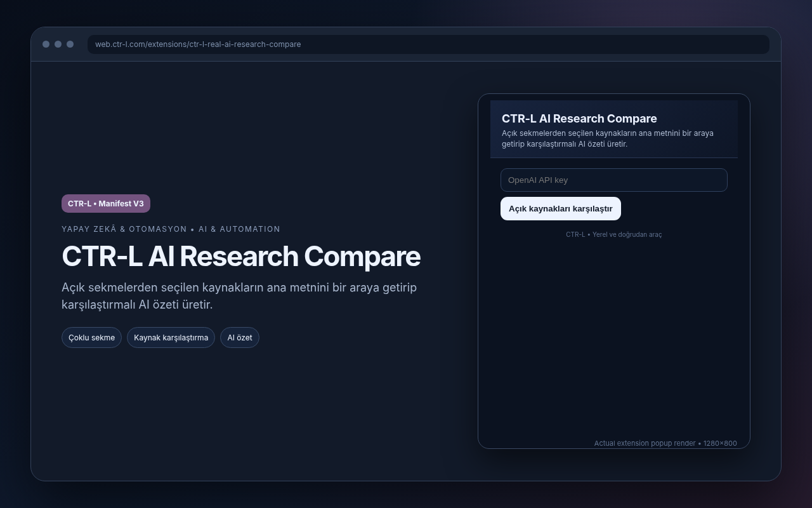The image size is (812, 508).
Task: Click the large CTR-L AI Research Compare heading
Action: 241,257
